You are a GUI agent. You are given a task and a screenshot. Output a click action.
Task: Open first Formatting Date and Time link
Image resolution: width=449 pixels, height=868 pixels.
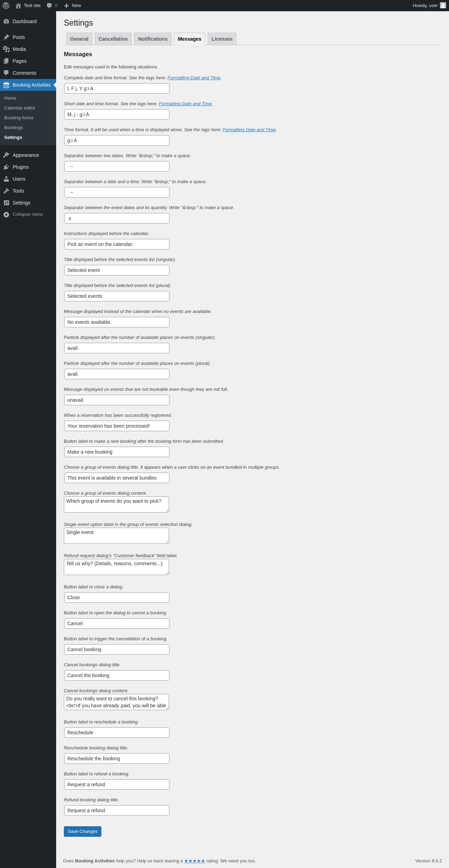pos(194,78)
